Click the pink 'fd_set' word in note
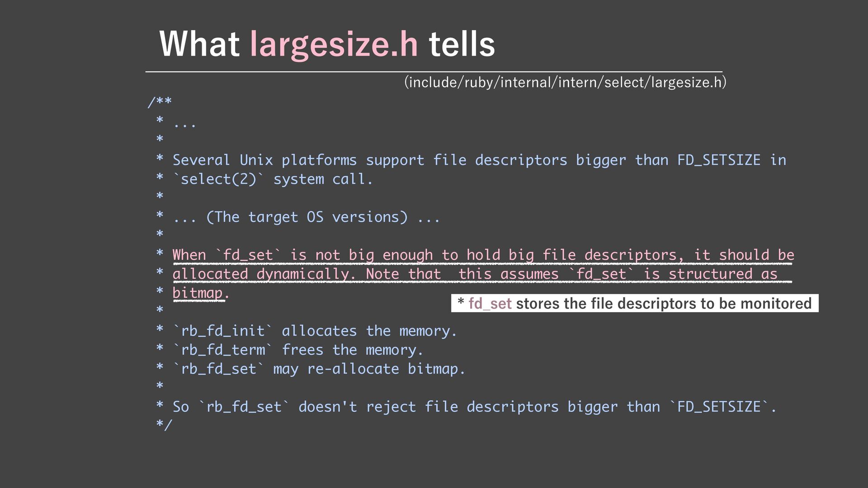This screenshot has height=488, width=868. [x=490, y=304]
